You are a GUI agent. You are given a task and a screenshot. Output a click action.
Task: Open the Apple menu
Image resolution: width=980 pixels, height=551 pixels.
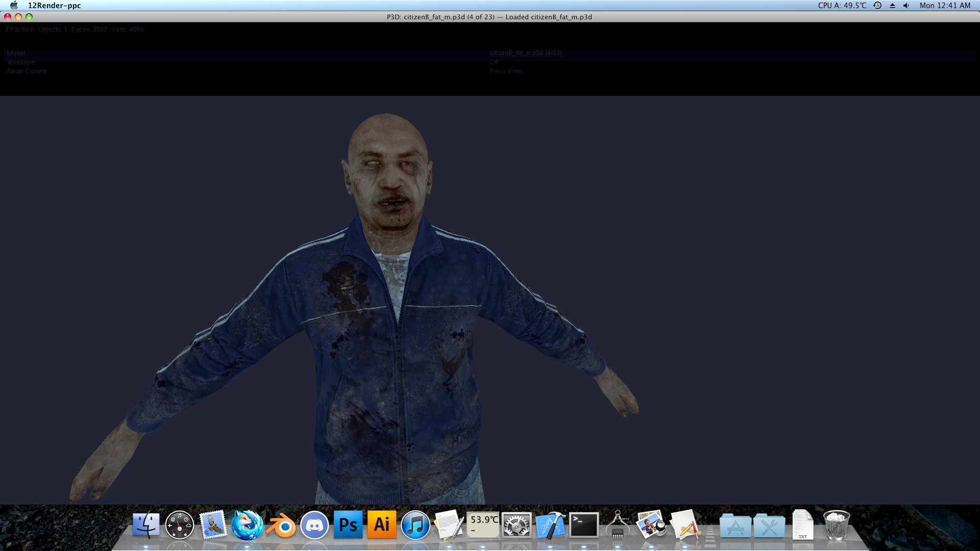tap(14, 6)
